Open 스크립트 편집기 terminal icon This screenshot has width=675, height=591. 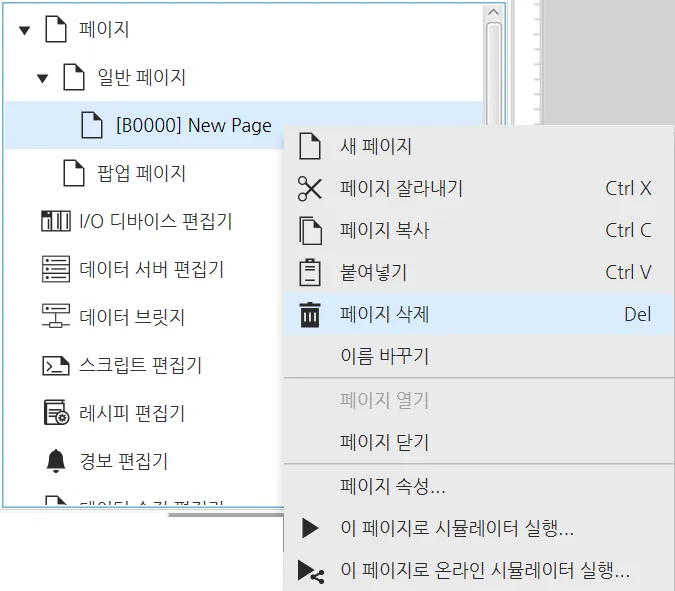pyautogui.click(x=55, y=365)
